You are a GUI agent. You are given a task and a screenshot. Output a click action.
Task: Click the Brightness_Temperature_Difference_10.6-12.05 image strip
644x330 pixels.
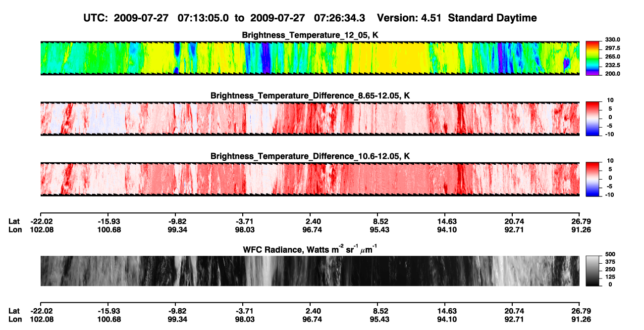(x=310, y=179)
